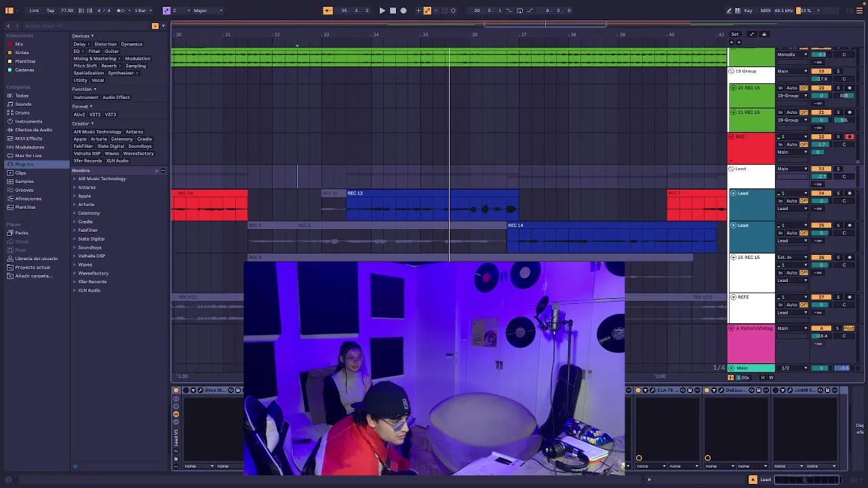Select the Drums category icon in browser
Viewport: 868px width, 488px height.
9,113
